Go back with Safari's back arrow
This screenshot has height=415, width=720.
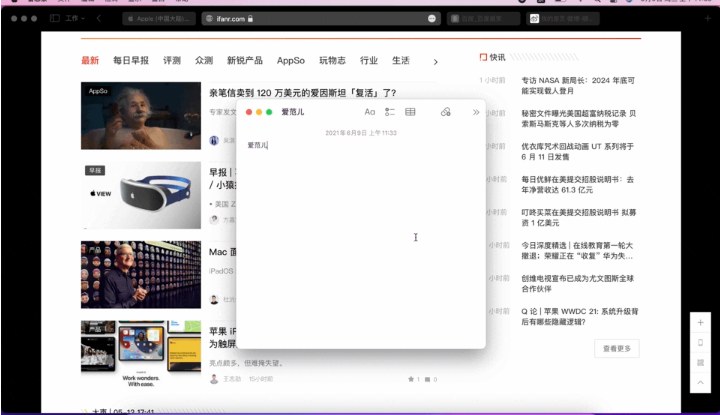[x=99, y=18]
